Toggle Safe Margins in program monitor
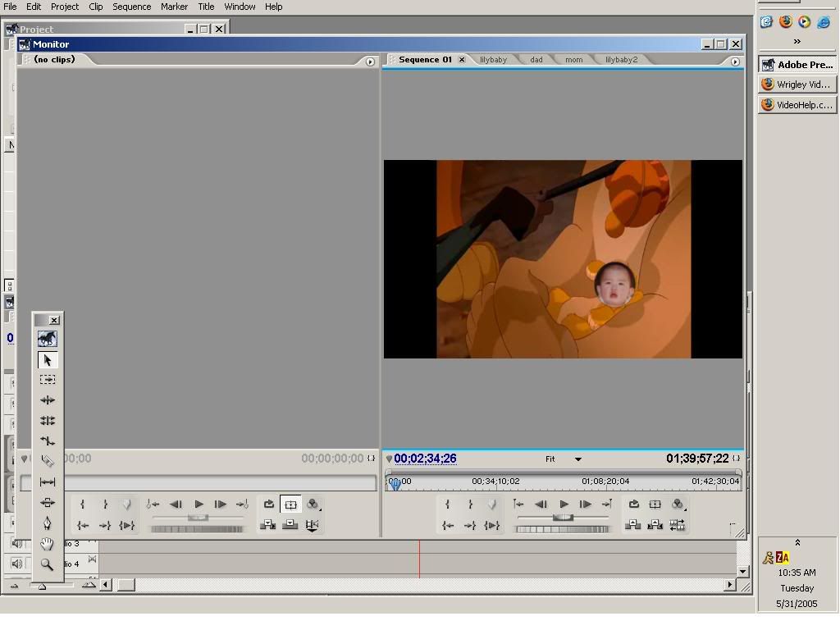The height and width of the screenshot is (630, 840). click(655, 504)
